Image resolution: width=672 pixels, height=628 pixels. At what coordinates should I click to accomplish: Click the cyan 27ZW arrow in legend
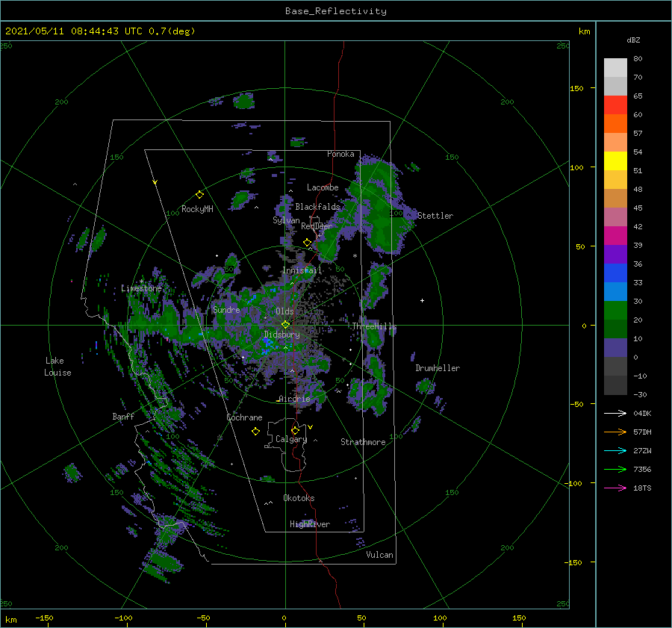(615, 450)
